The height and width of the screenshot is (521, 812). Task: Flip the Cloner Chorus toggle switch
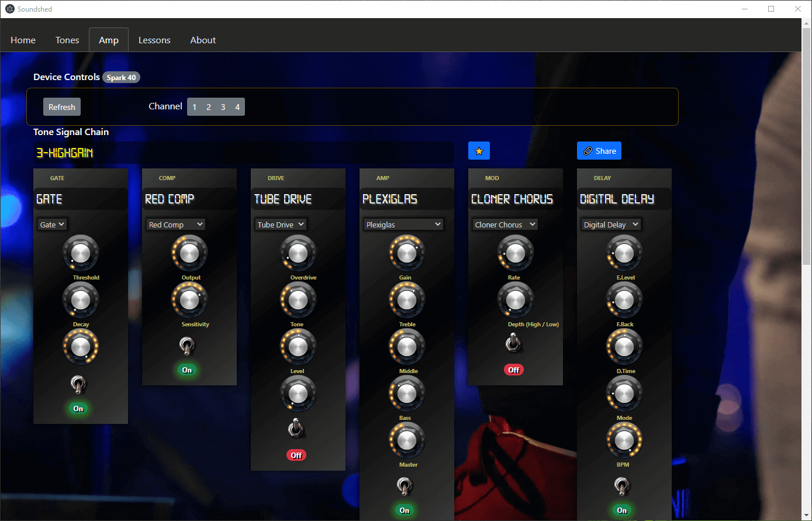click(x=513, y=343)
